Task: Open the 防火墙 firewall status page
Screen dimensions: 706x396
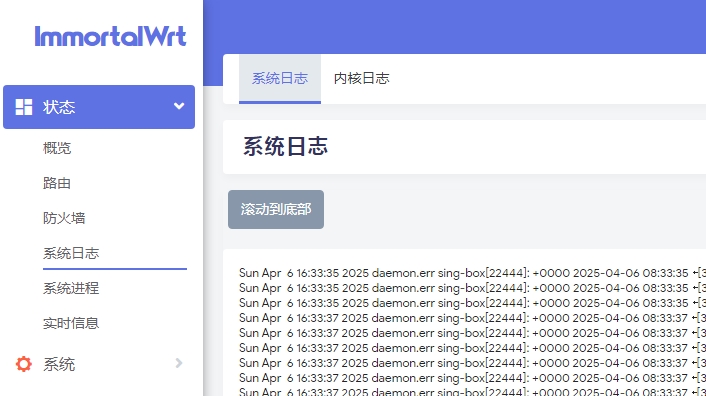Action: 64,218
